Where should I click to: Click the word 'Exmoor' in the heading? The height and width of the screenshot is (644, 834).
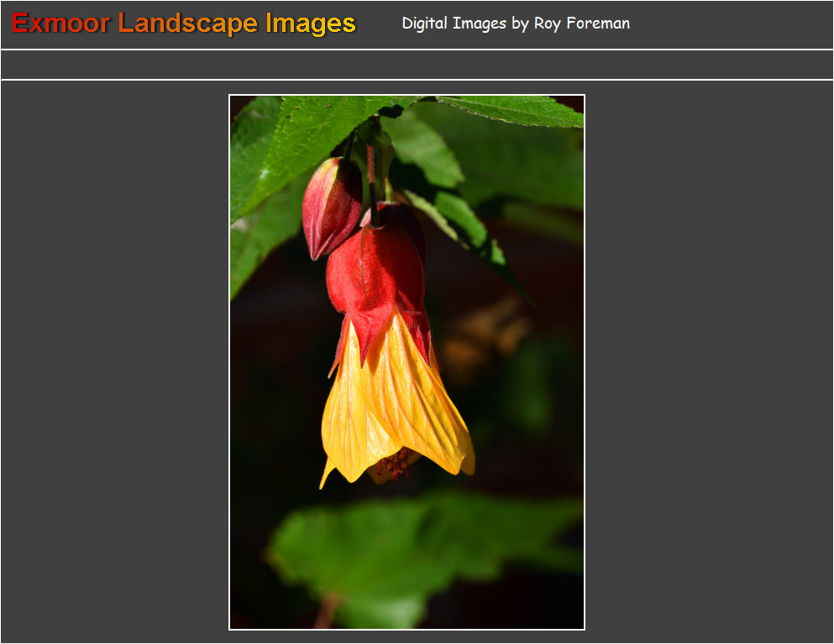point(60,24)
